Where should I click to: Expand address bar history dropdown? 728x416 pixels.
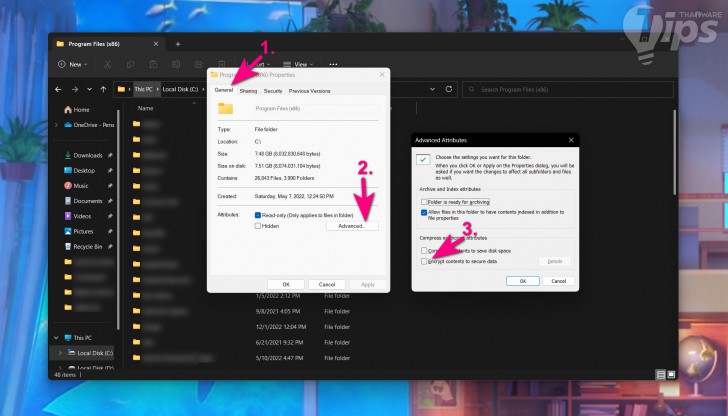[432, 89]
